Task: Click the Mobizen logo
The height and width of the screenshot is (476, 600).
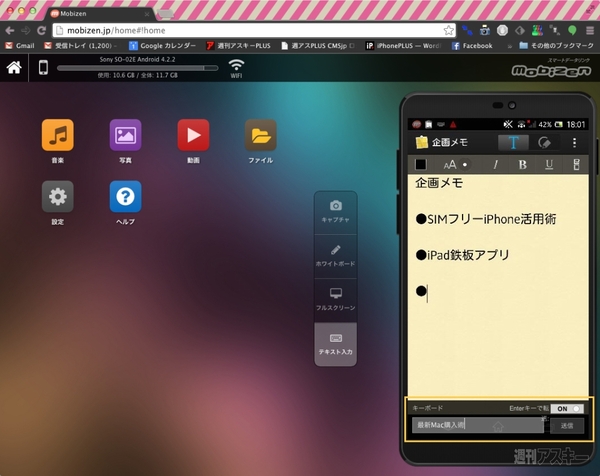Action: [551, 69]
